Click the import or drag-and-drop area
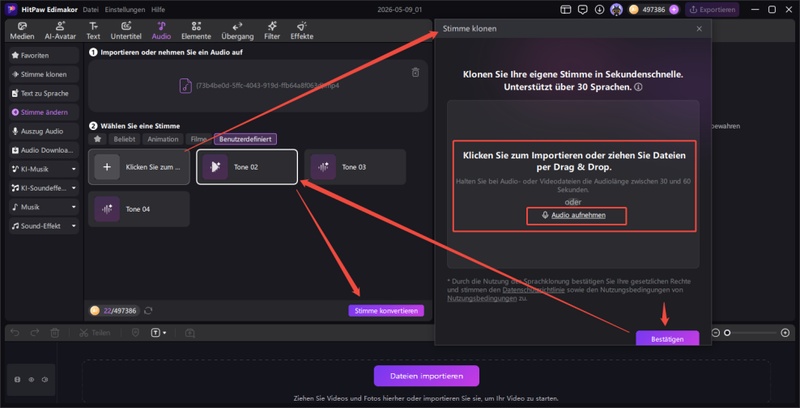Image resolution: width=800 pixels, height=408 pixels. pos(574,186)
